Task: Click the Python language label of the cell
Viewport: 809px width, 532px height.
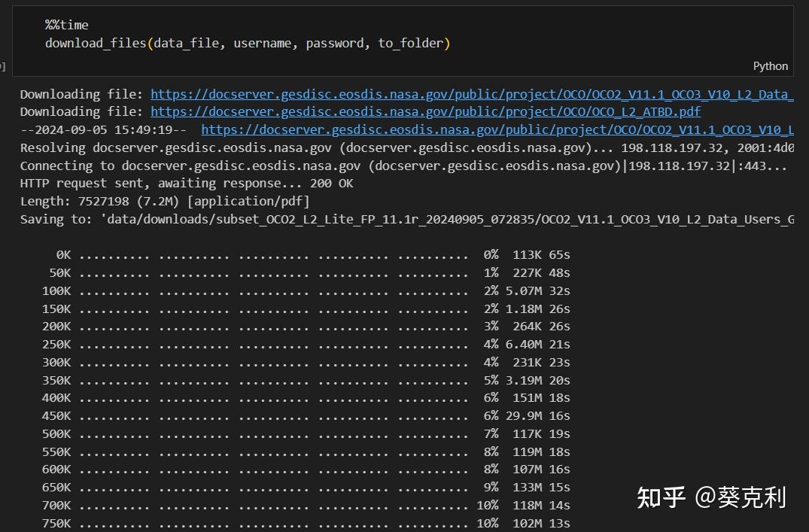Action: 771,66
